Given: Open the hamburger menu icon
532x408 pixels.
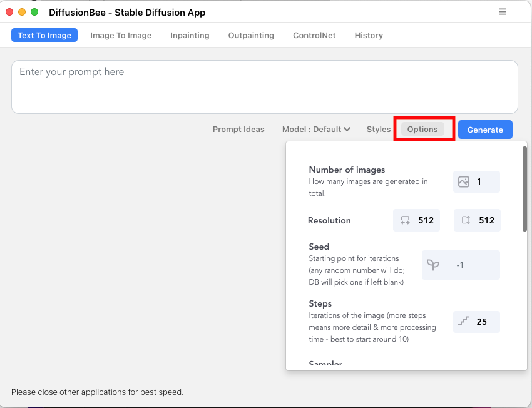Looking at the screenshot, I should [x=503, y=12].
